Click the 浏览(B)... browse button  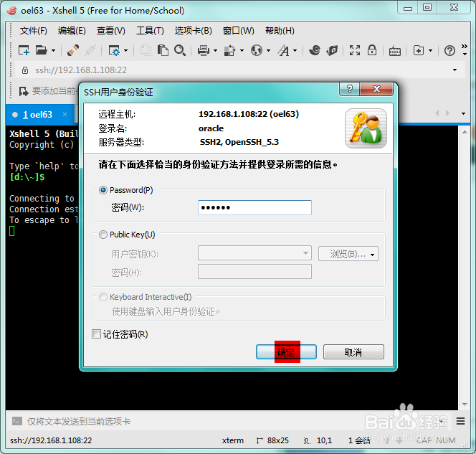click(348, 254)
